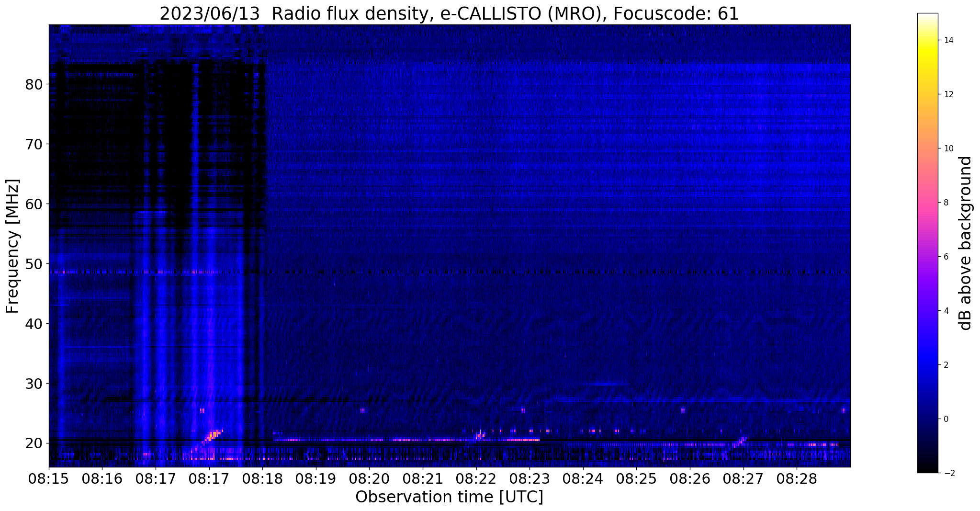This screenshot has height=511, width=980.
Task: Select the 30 MHz frequency tick label
Action: [x=34, y=384]
